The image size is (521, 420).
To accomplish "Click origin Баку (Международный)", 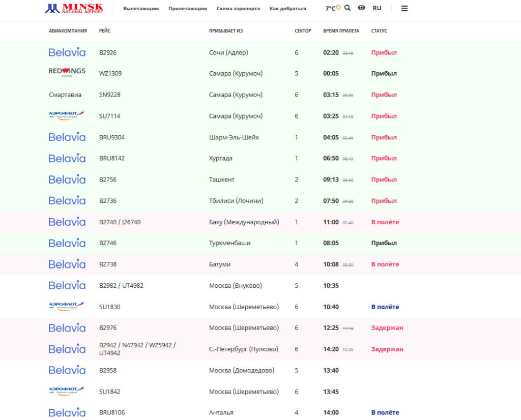I will [x=244, y=222].
